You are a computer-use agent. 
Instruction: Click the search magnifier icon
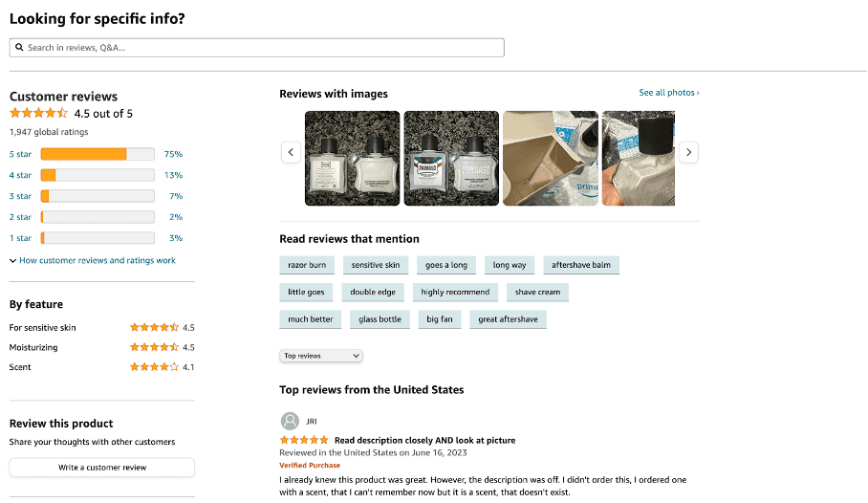coord(19,48)
